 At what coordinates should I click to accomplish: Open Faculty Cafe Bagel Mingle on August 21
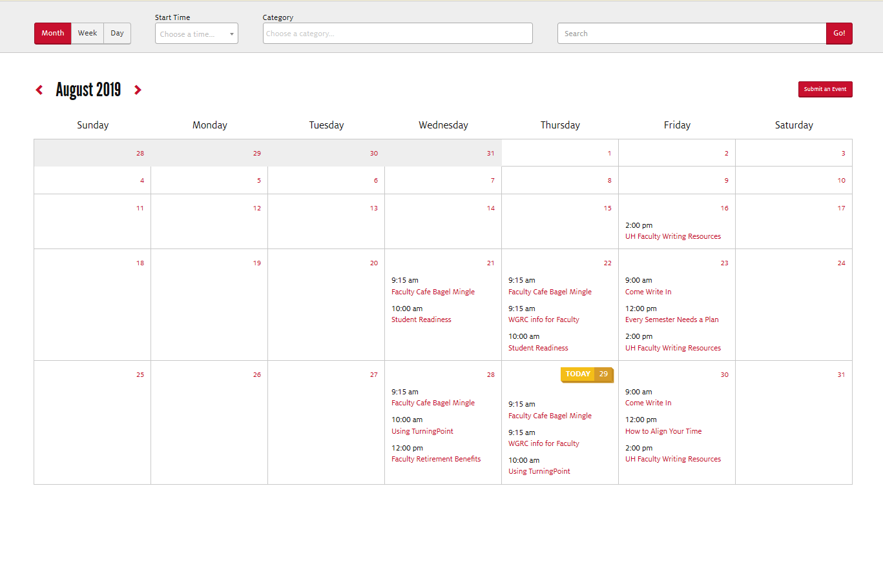click(x=433, y=292)
